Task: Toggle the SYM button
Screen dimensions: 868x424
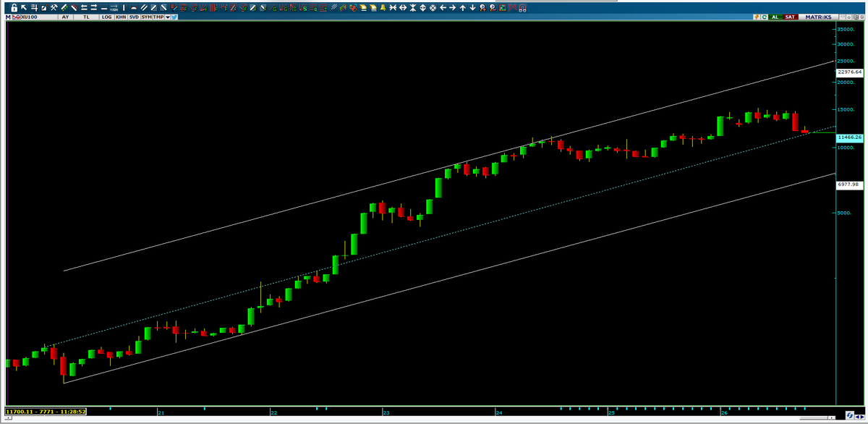Action: (147, 17)
